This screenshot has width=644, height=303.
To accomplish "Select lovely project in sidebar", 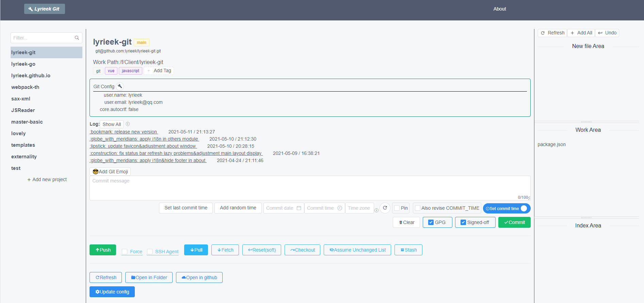I will click(46, 133).
